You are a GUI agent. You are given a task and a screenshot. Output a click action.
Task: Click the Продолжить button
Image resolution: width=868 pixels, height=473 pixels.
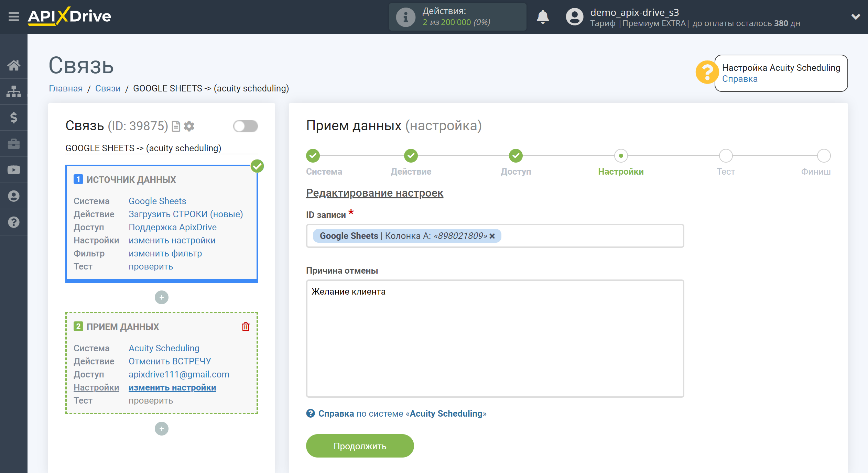[360, 446]
